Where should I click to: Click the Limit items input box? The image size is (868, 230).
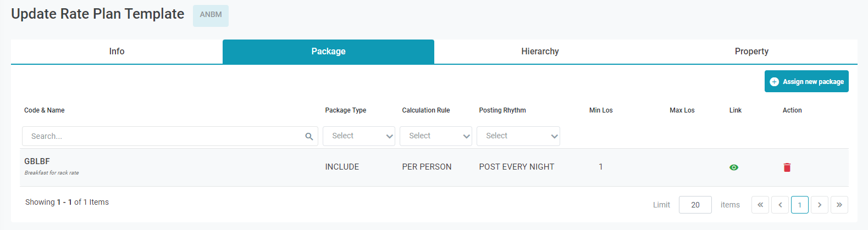pyautogui.click(x=695, y=205)
